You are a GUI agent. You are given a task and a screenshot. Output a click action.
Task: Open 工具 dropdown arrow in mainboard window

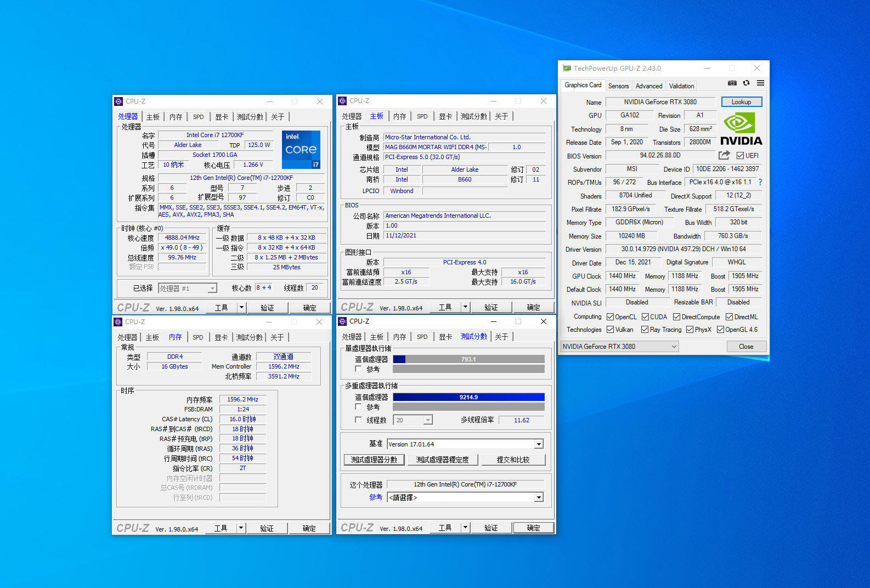point(465,307)
